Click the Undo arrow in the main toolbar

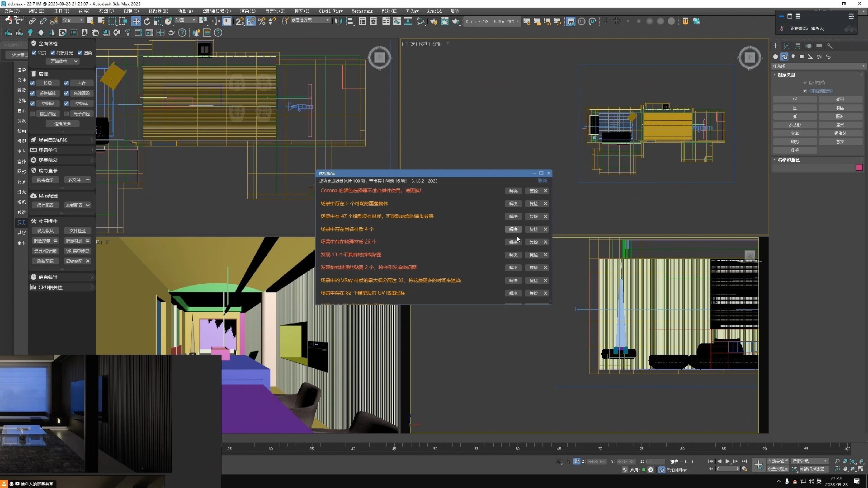coord(9,21)
